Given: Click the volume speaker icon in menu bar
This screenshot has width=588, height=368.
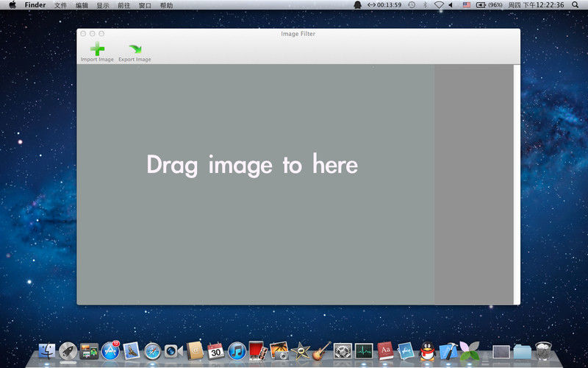Looking at the screenshot, I should point(451,5).
